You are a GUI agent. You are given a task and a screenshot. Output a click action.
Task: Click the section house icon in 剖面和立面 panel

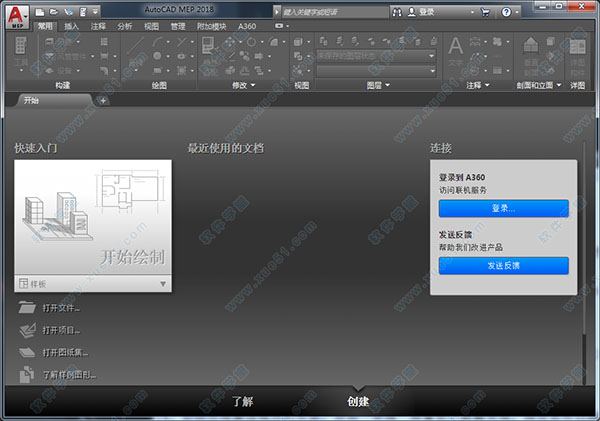pyautogui.click(x=530, y=44)
